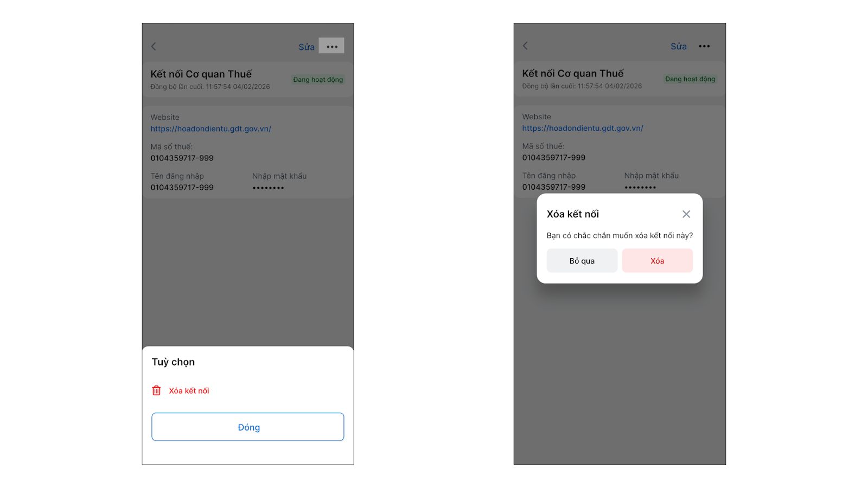The image size is (868, 488).
Task: Click Bỏ qua to cancel deletion
Action: 582,261
